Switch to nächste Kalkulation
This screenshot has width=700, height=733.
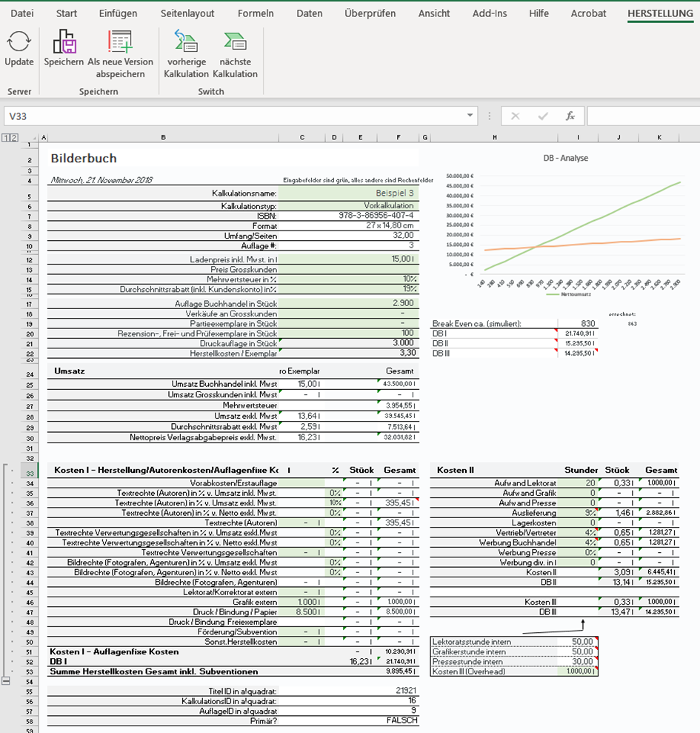(235, 43)
